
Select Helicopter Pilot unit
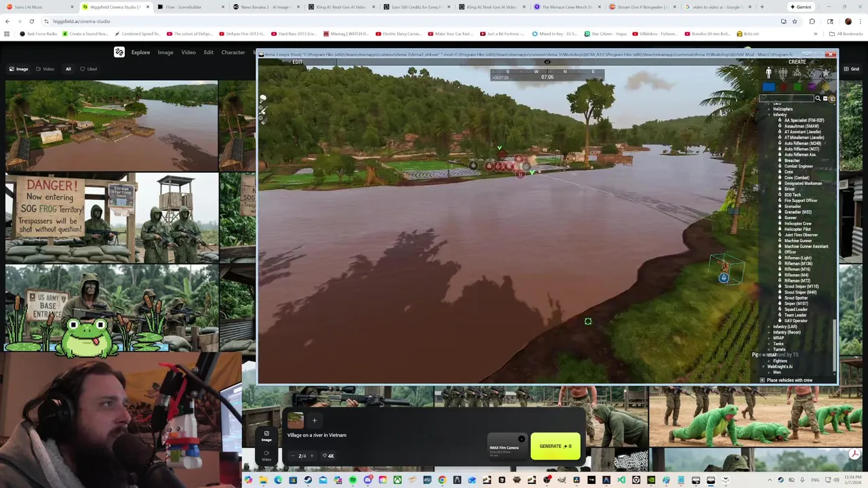tap(797, 229)
